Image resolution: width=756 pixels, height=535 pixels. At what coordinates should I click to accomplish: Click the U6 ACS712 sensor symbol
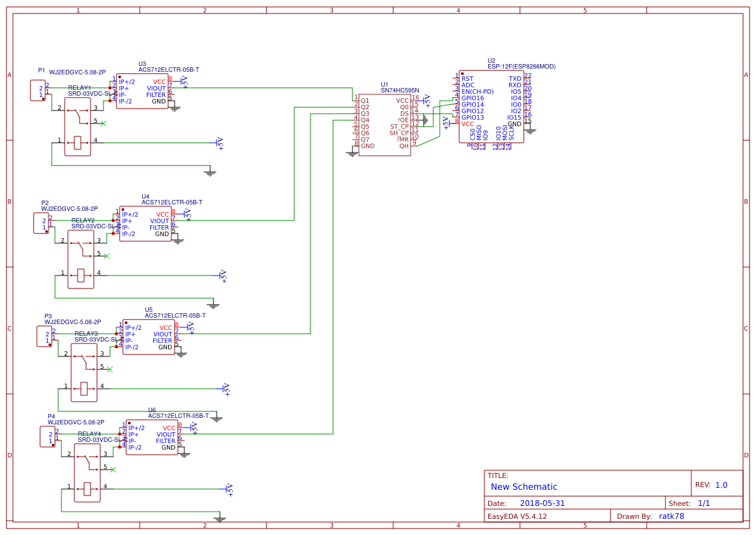[152, 437]
